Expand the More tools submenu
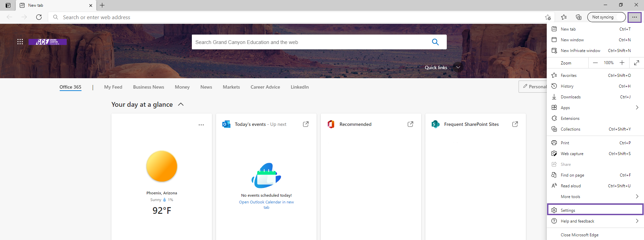Screen dimensions: 644x240 pyautogui.click(x=595, y=197)
